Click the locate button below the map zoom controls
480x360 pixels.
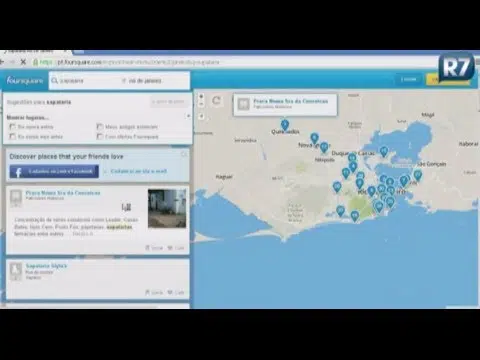[201, 116]
